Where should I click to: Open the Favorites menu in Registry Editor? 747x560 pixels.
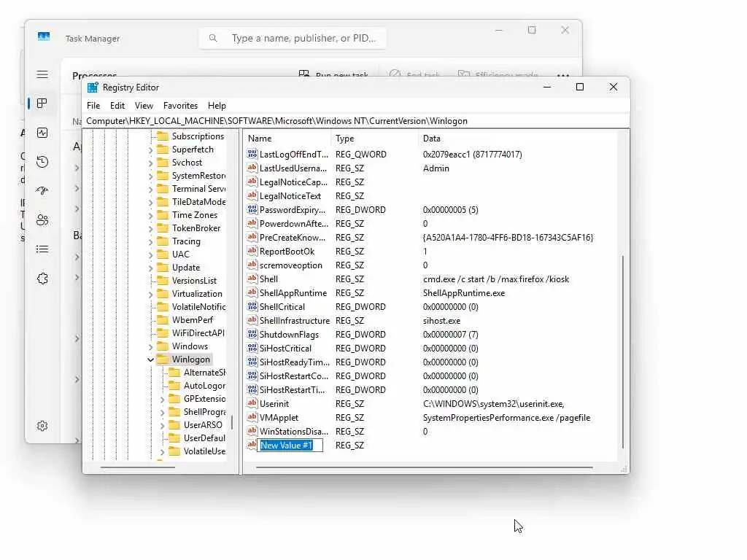click(180, 105)
